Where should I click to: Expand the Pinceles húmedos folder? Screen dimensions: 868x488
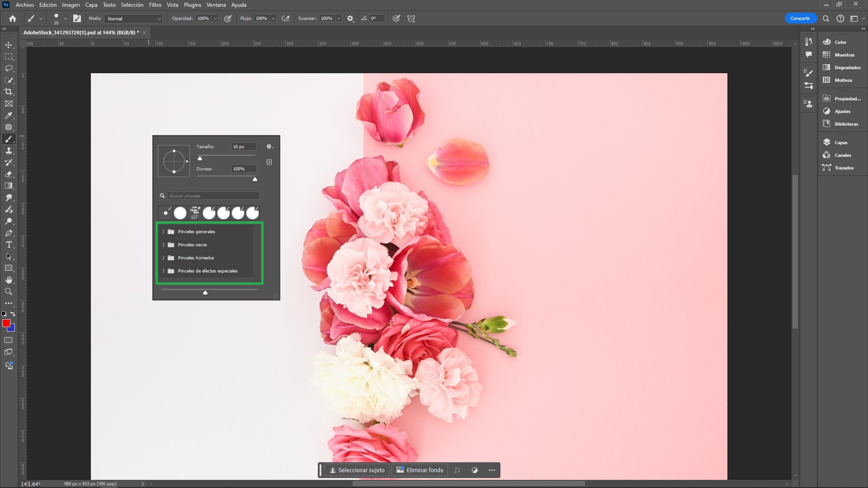click(x=163, y=258)
